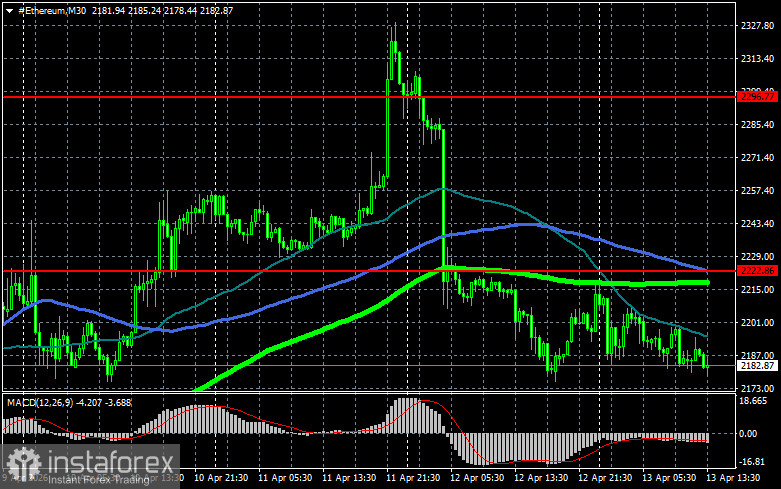Click the 12 Apr 13:30 time label
Viewport: 781px width, 489px height.
pyautogui.click(x=541, y=478)
